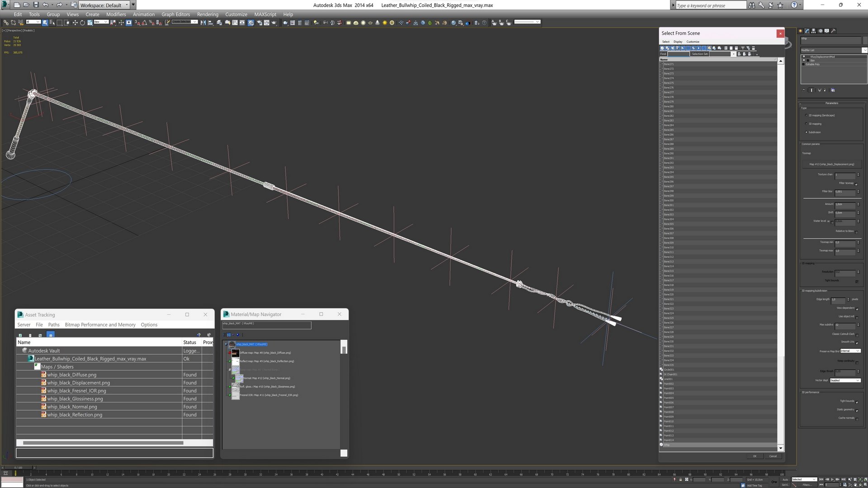Select the 3D mapping radio button
This screenshot has width=868, height=488.
click(x=806, y=124)
